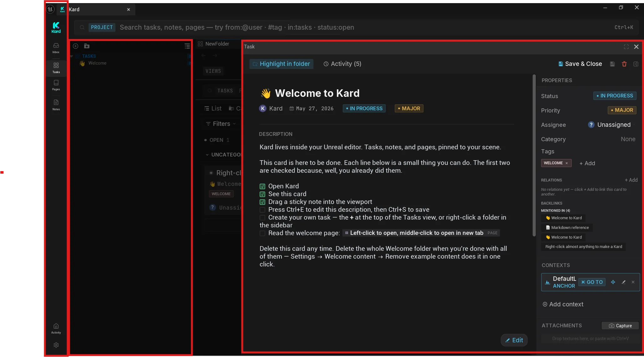
Task: Click the move icon on the DefaultL context
Action: (x=613, y=282)
